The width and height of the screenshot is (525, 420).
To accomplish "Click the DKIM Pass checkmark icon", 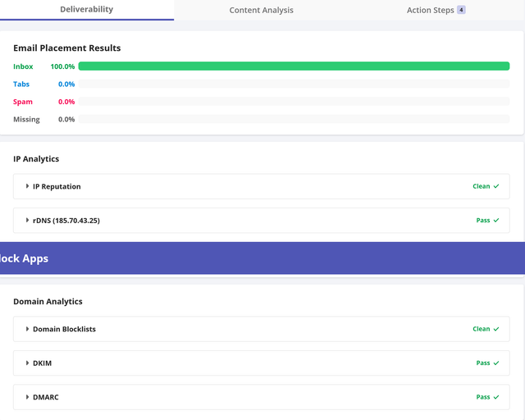I will click(496, 363).
